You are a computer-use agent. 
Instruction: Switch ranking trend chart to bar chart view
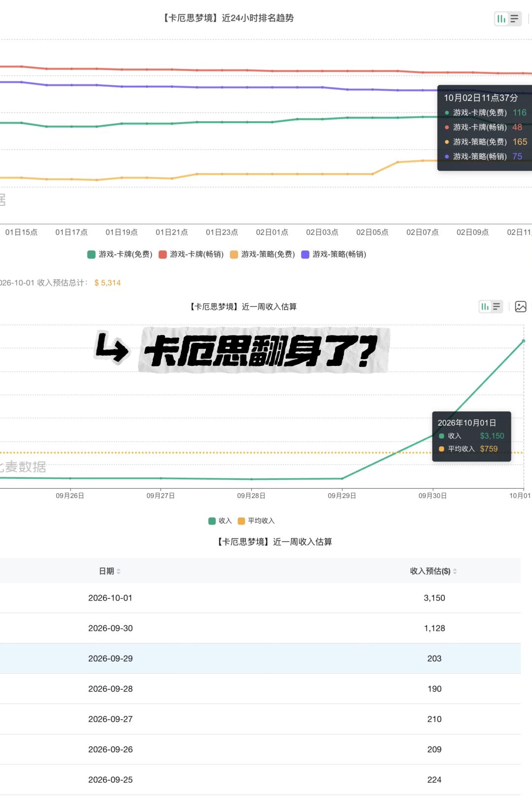click(x=501, y=19)
